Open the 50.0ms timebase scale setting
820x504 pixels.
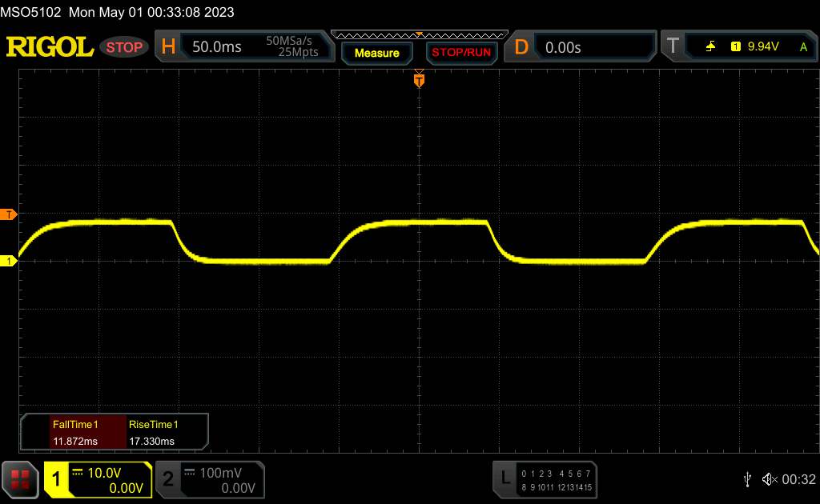coord(217,47)
